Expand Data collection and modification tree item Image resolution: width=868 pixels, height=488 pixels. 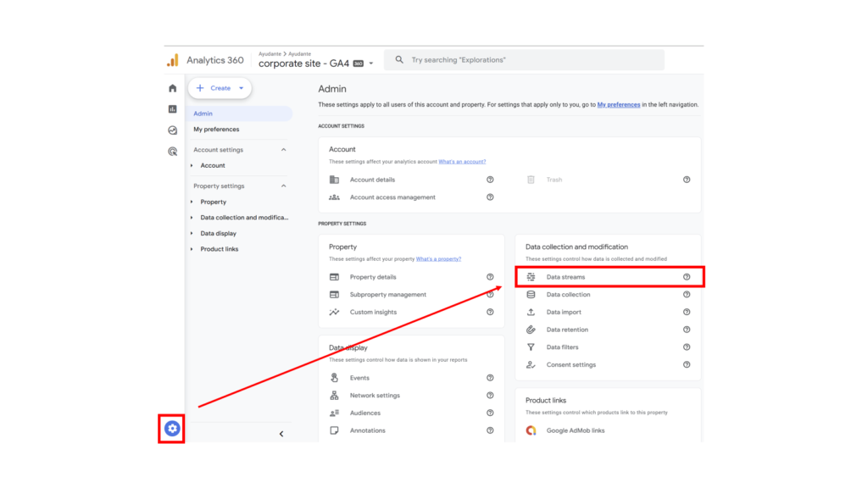point(192,218)
